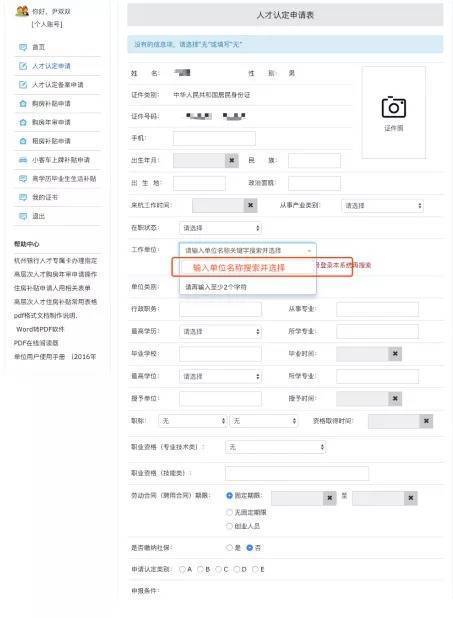This screenshot has width=453, height=618.
Task: Go to 购房补贴申请 menu item
Action: click(x=51, y=104)
